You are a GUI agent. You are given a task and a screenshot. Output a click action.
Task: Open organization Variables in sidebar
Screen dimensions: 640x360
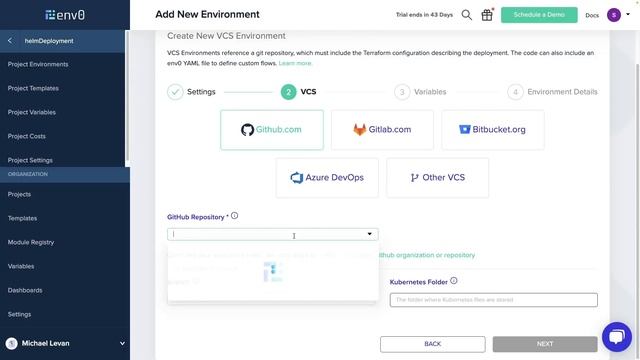pyautogui.click(x=21, y=267)
